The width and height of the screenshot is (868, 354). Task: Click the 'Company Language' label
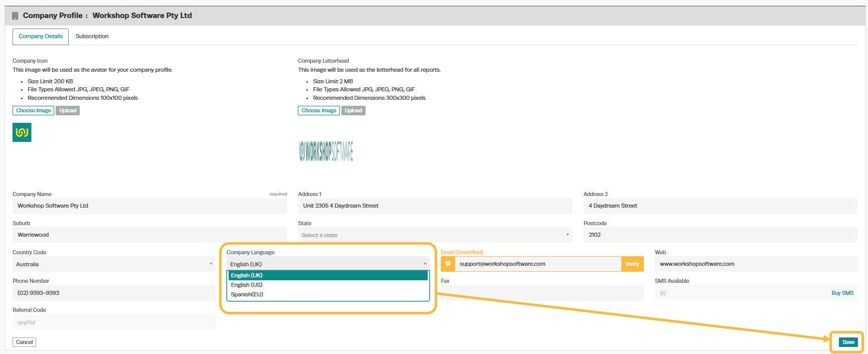pyautogui.click(x=250, y=252)
